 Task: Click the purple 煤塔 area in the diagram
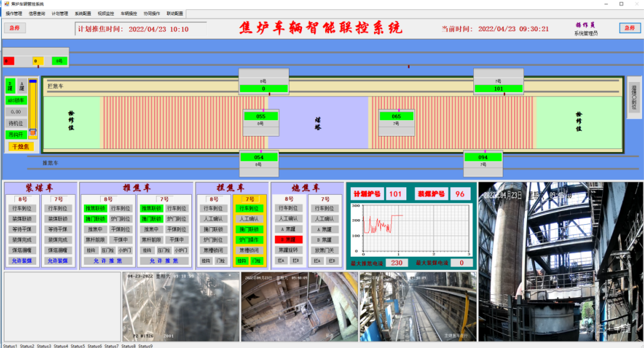318,123
